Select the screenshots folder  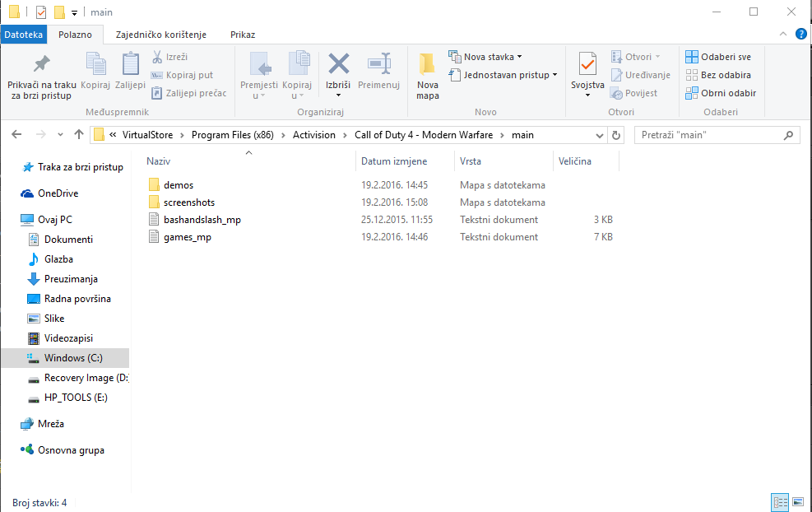tap(189, 202)
